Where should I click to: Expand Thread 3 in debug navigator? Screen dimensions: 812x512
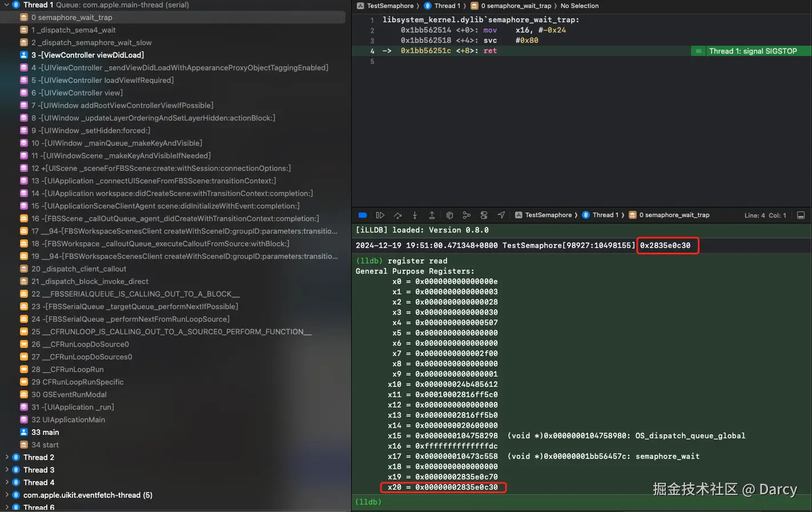pos(6,470)
